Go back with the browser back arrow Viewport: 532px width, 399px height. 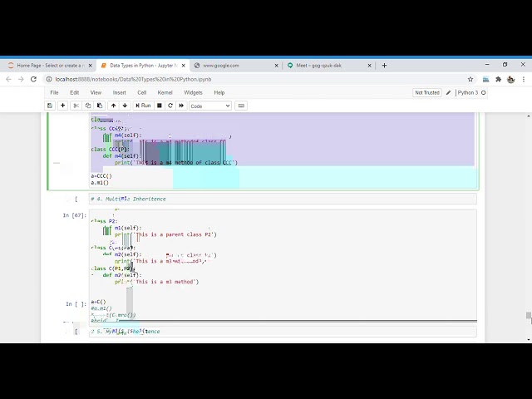pyautogui.click(x=8, y=80)
